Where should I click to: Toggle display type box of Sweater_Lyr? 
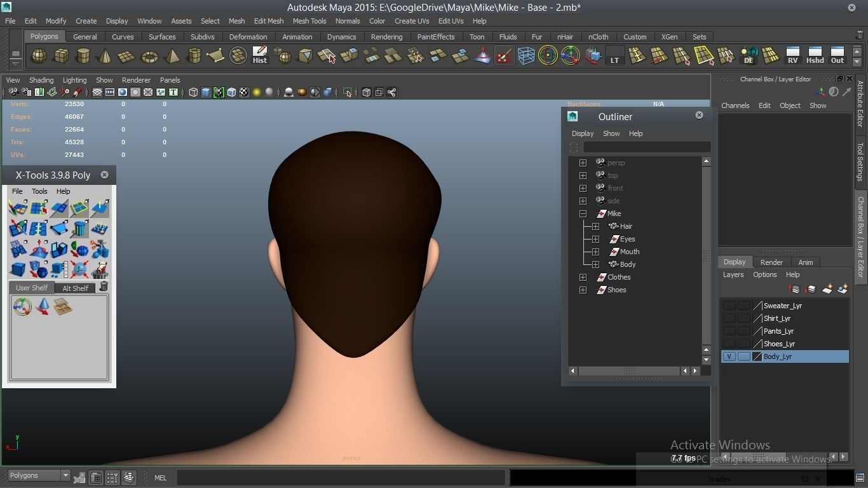coord(743,306)
